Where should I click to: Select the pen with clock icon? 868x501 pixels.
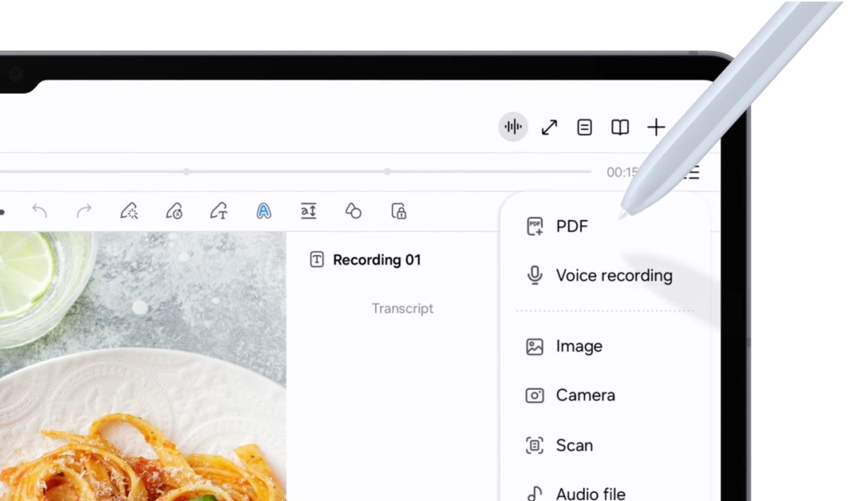(174, 211)
